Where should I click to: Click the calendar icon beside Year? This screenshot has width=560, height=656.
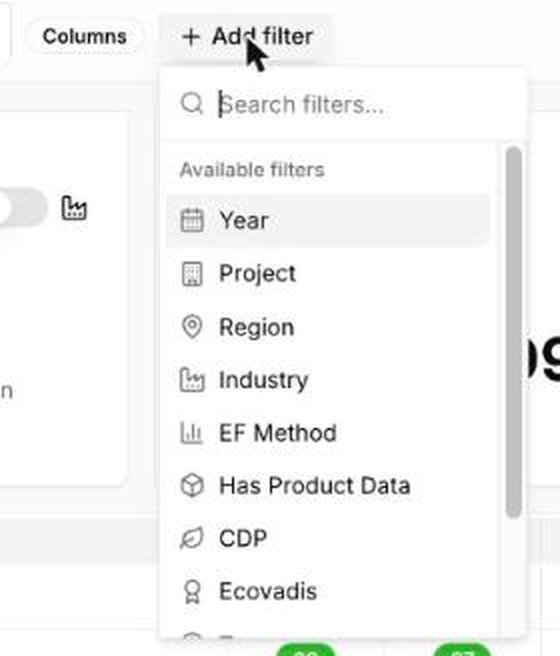point(192,220)
